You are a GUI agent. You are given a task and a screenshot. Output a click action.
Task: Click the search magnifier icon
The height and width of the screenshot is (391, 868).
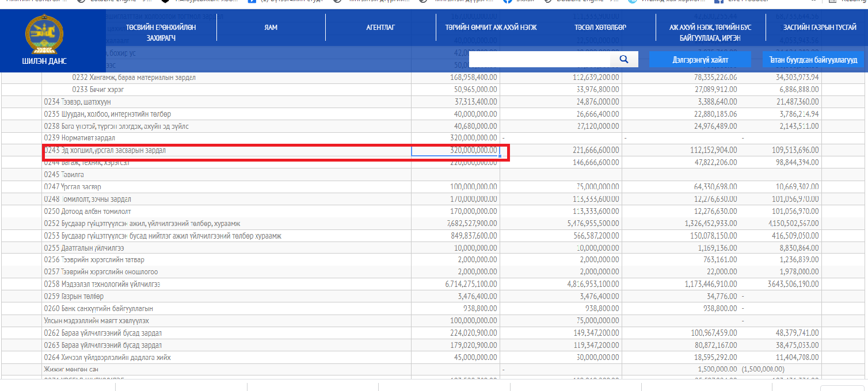[624, 59]
